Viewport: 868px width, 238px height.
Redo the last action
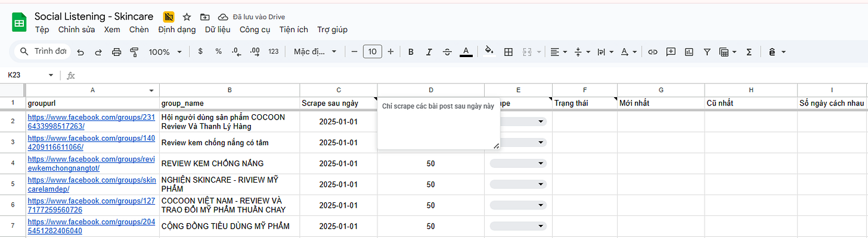(x=98, y=52)
